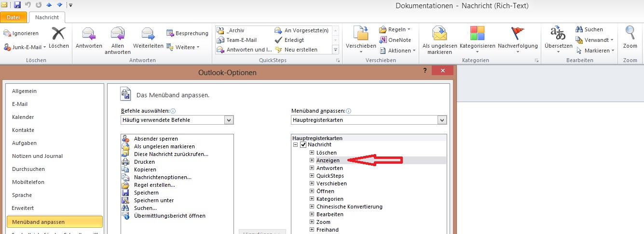This screenshot has width=644, height=234.
Task: Click the Kategorisieren colored squares icon
Action: (478, 33)
